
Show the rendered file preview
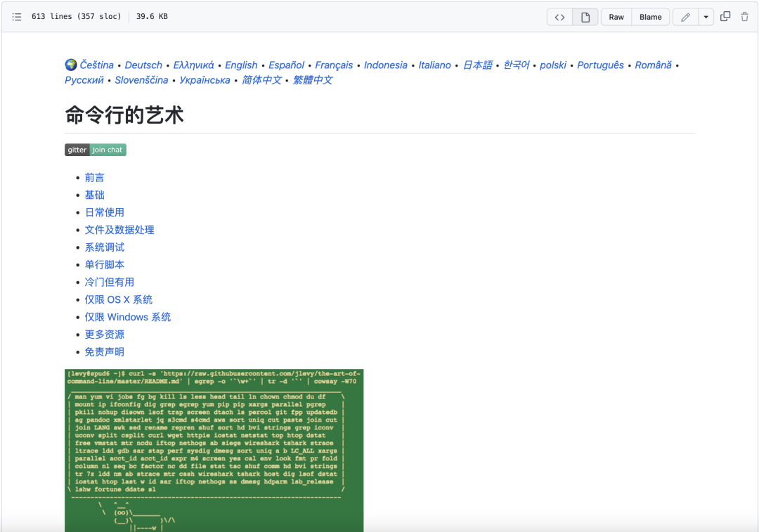585,17
